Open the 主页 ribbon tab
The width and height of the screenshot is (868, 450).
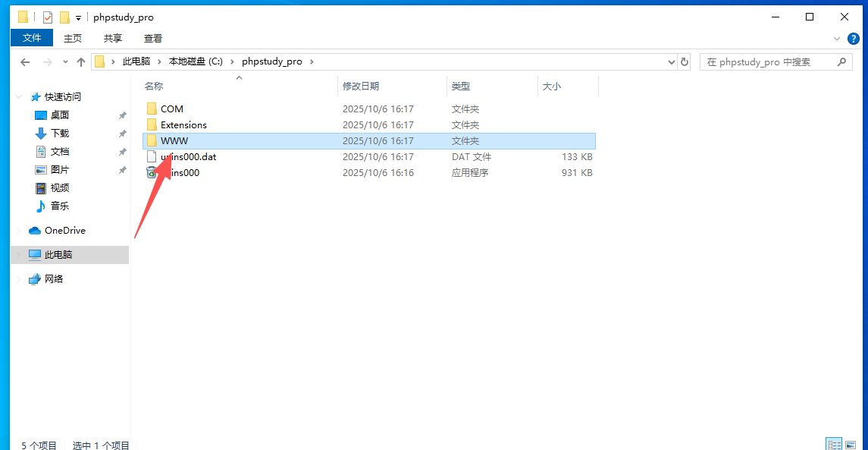(x=73, y=38)
